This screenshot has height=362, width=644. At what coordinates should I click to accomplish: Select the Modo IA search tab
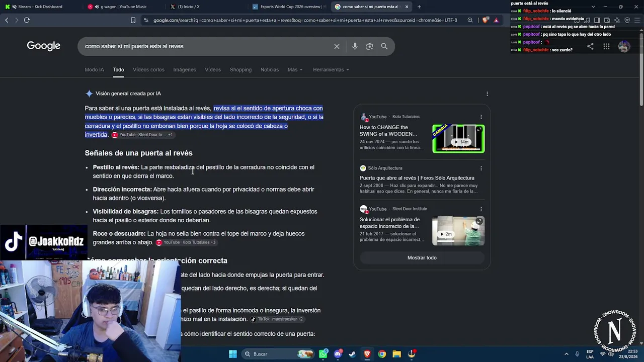[x=94, y=70]
